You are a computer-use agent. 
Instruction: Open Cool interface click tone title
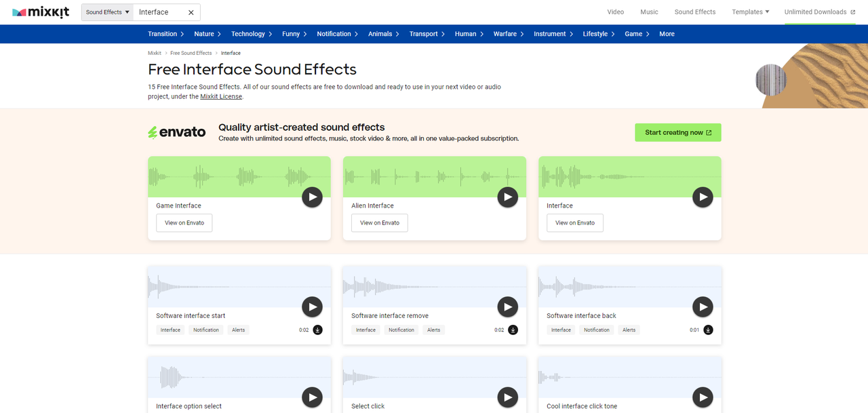pos(582,406)
